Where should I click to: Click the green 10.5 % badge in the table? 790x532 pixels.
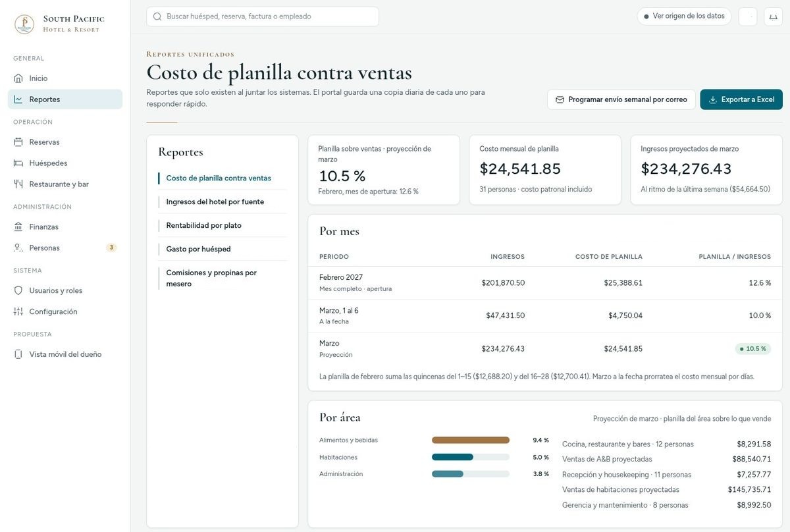(x=753, y=349)
